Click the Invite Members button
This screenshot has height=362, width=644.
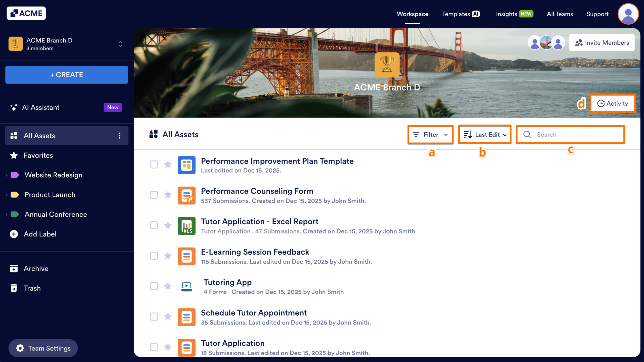(x=602, y=42)
